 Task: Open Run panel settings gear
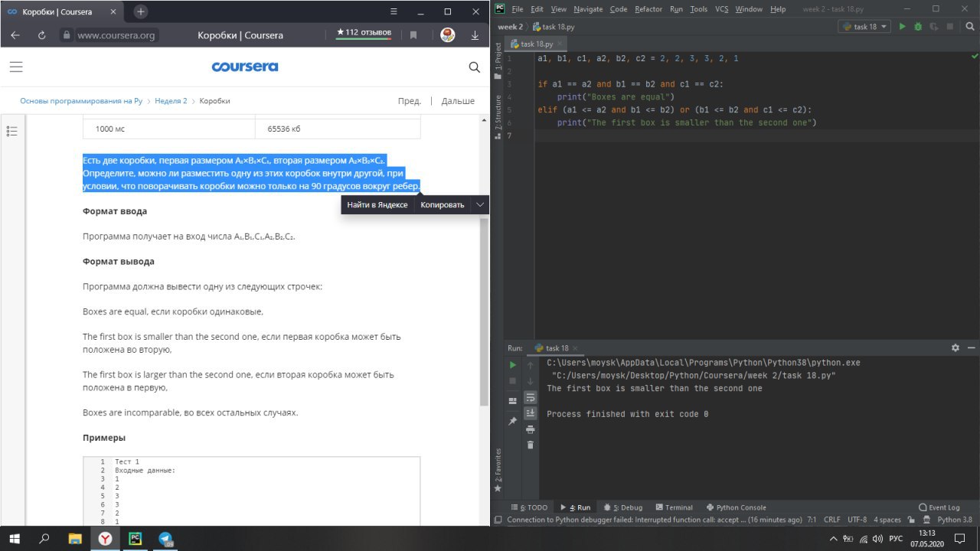[955, 348]
